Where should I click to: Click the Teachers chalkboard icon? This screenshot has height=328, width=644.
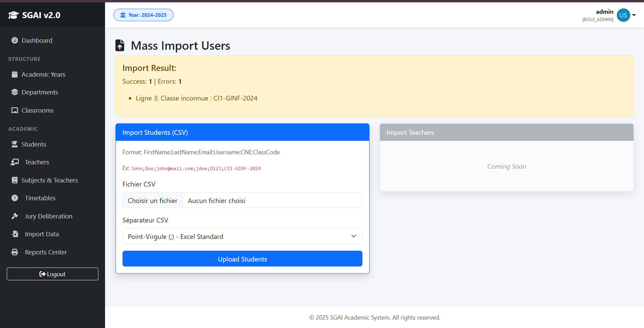pos(15,162)
